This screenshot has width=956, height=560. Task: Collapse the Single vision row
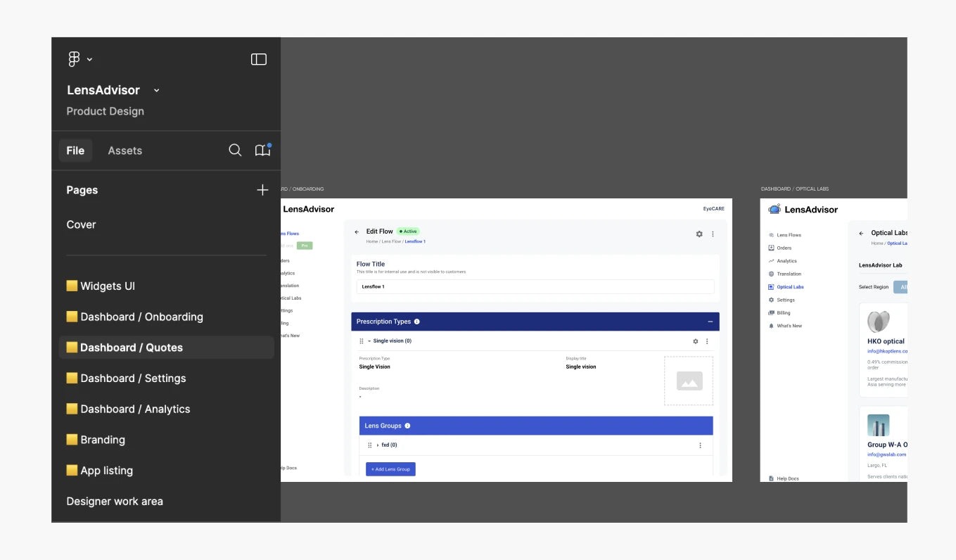369,341
